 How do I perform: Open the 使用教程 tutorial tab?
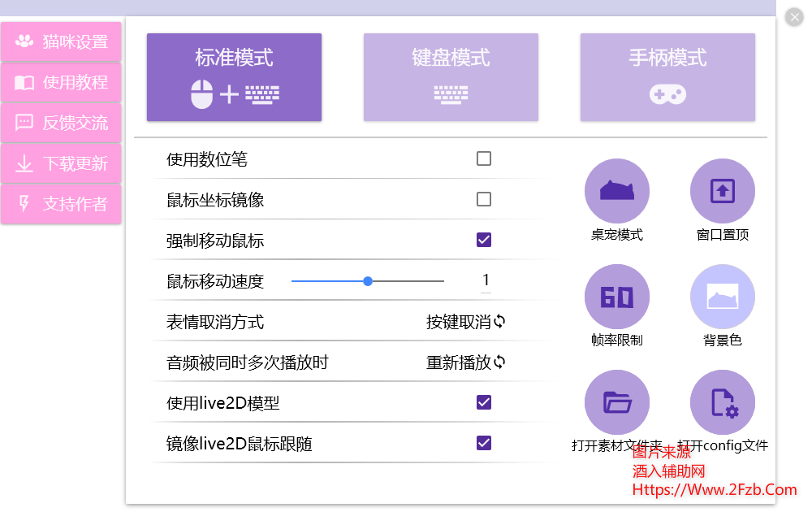coord(62,83)
